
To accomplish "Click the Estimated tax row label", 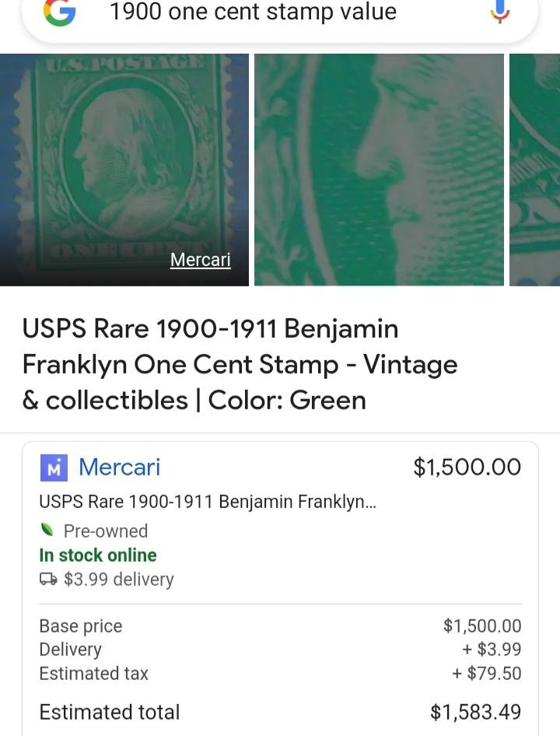I will point(93,674).
